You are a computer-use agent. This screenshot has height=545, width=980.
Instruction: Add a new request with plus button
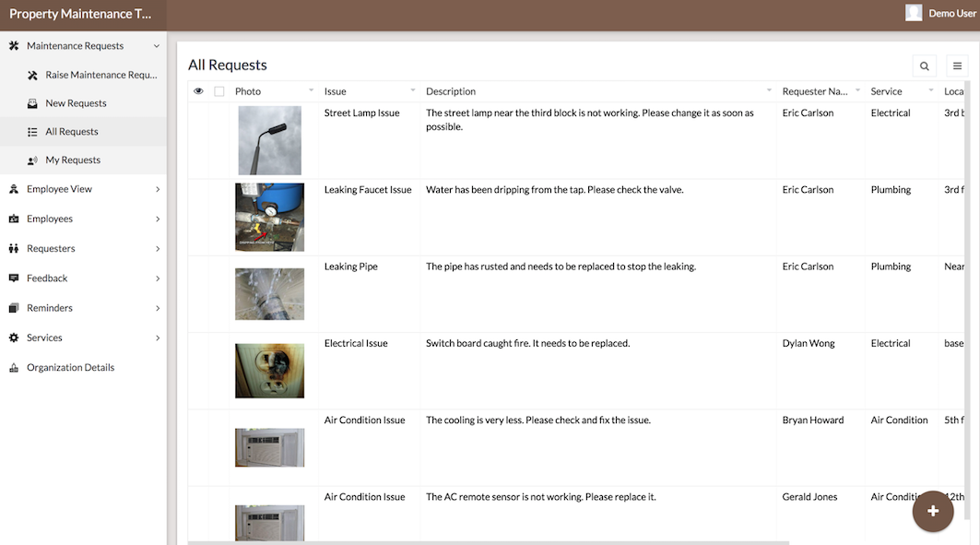coord(933,511)
